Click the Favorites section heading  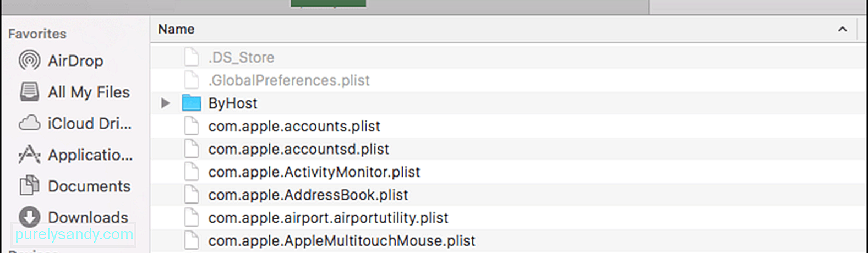(x=37, y=34)
